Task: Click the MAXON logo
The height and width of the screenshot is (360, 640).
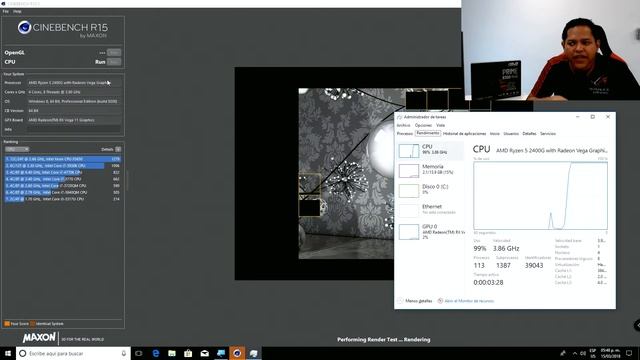Action: click(39, 338)
